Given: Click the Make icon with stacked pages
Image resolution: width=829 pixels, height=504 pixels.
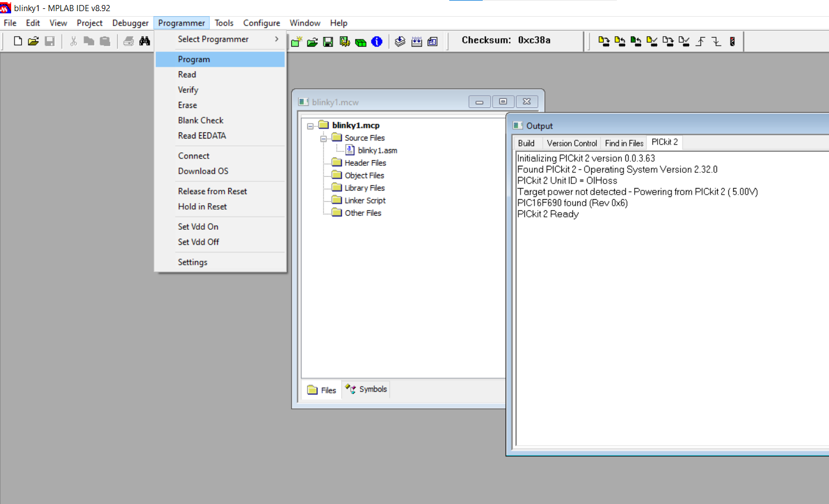Looking at the screenshot, I should [x=400, y=42].
